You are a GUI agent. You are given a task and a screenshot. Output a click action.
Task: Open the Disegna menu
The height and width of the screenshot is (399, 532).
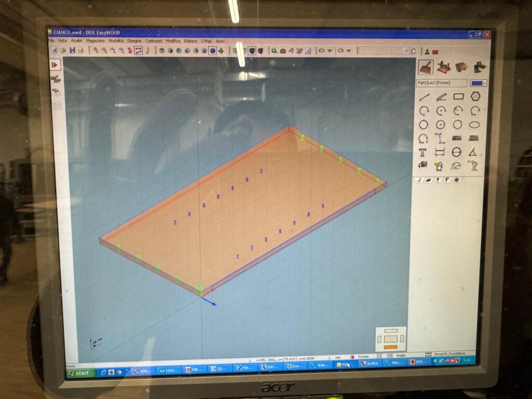point(134,41)
